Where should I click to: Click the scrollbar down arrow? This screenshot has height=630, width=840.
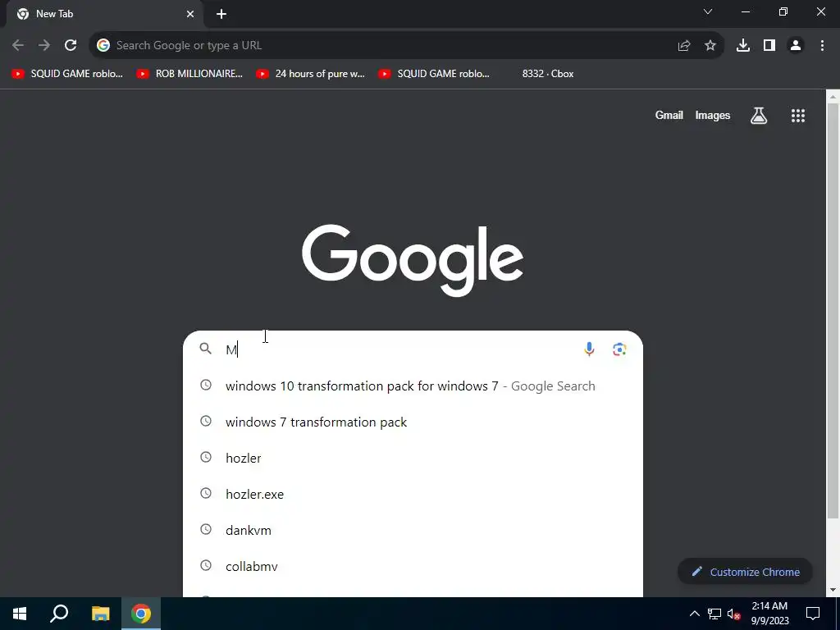832,590
